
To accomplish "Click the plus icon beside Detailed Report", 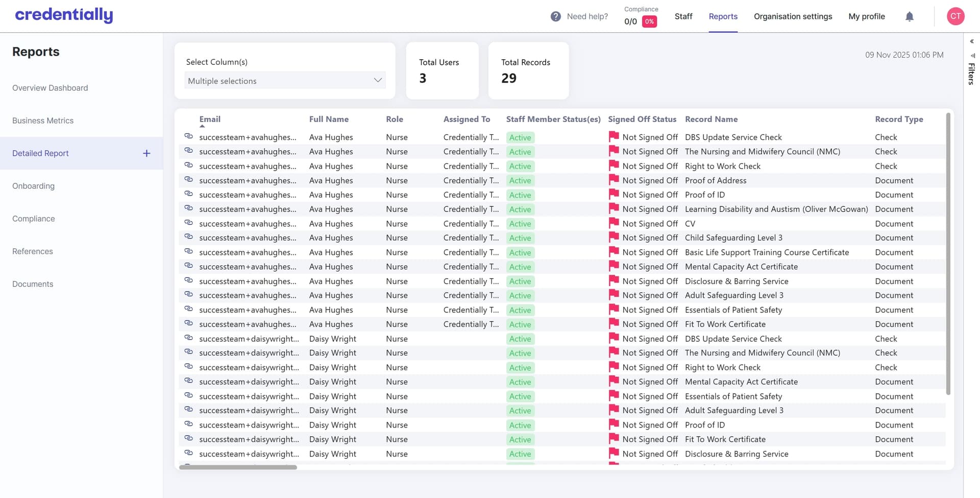I will point(146,153).
